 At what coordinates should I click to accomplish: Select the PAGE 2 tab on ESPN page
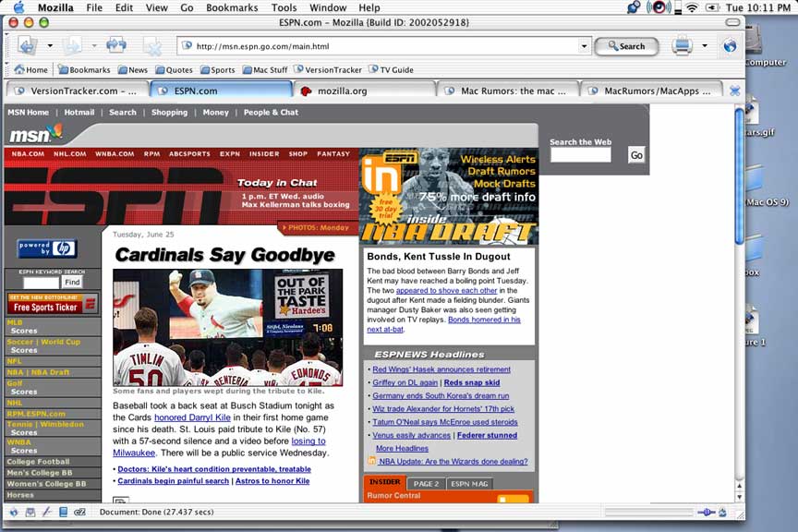[426, 484]
